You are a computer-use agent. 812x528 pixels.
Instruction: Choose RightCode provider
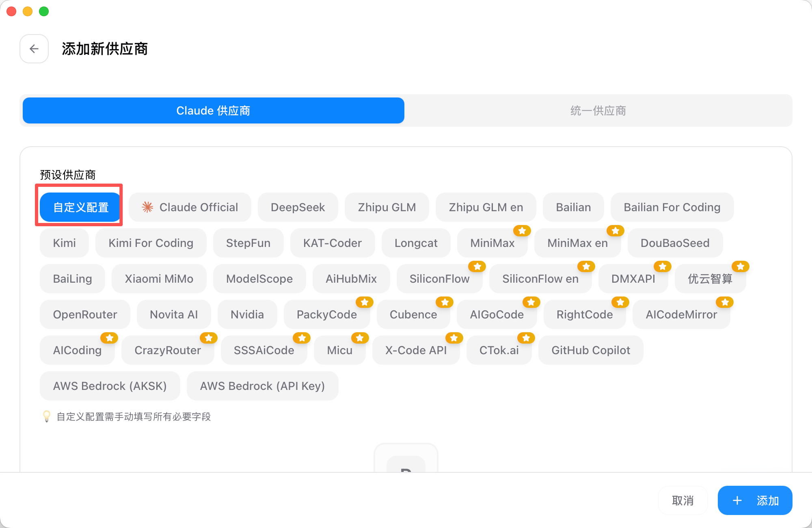(585, 314)
